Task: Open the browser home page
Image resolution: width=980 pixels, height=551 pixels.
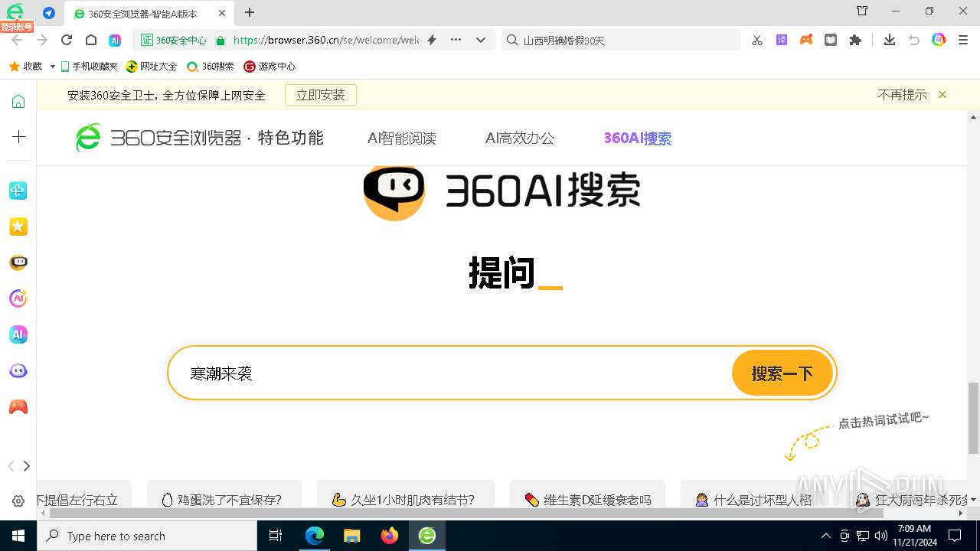Action: pos(90,41)
